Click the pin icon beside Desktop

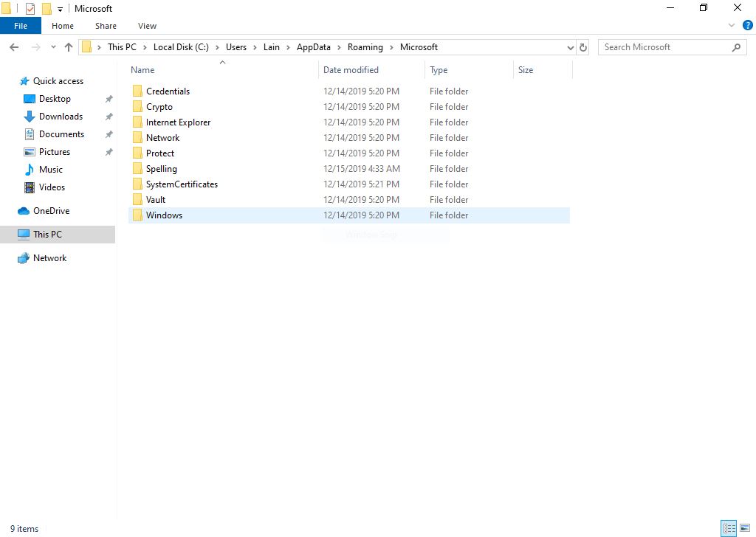click(109, 99)
